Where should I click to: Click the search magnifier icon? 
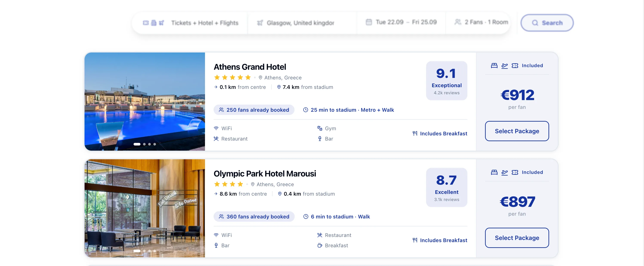click(535, 23)
